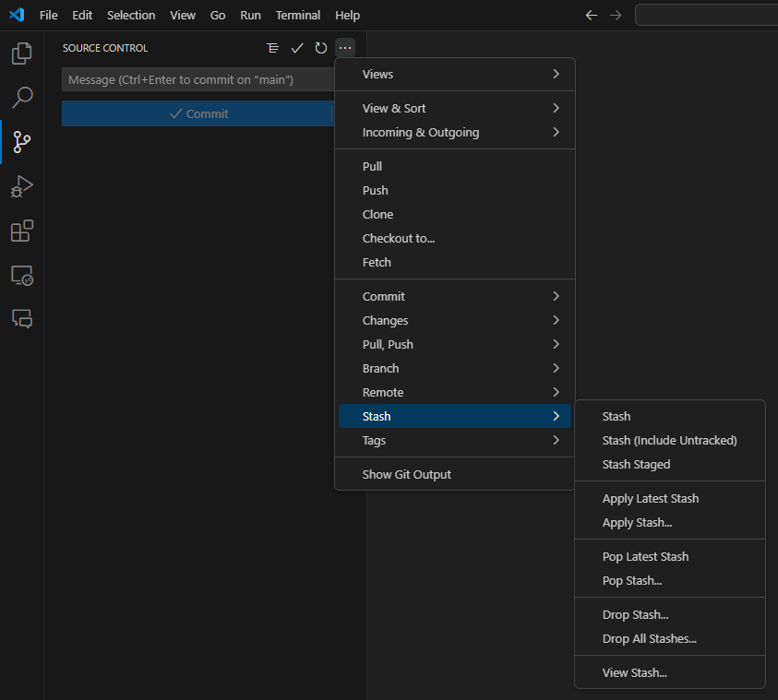The height and width of the screenshot is (700, 778).
Task: Open the Terminal menu in menu bar
Action: 298,15
